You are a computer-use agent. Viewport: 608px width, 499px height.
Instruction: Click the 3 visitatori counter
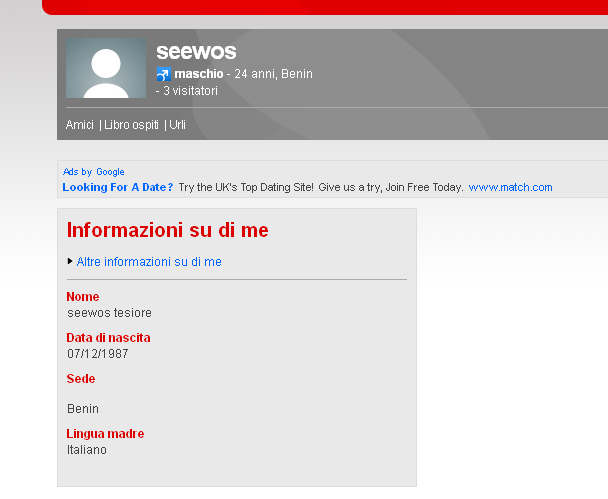(190, 91)
